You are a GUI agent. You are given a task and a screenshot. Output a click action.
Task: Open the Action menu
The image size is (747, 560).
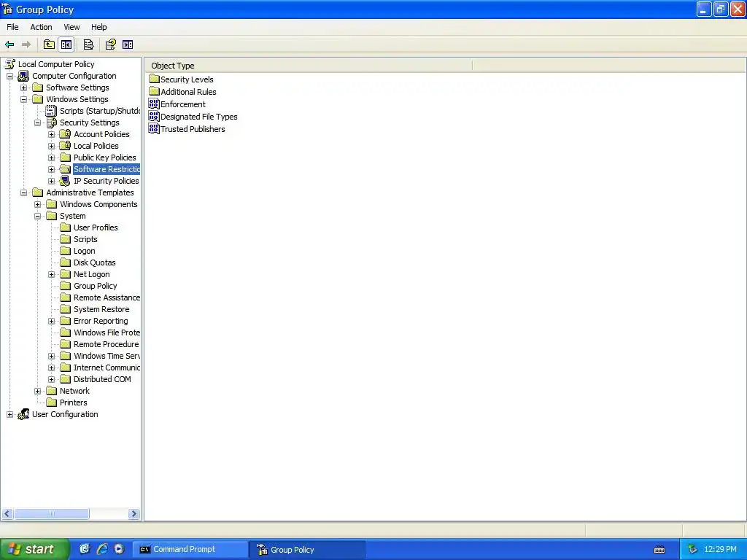tap(41, 27)
